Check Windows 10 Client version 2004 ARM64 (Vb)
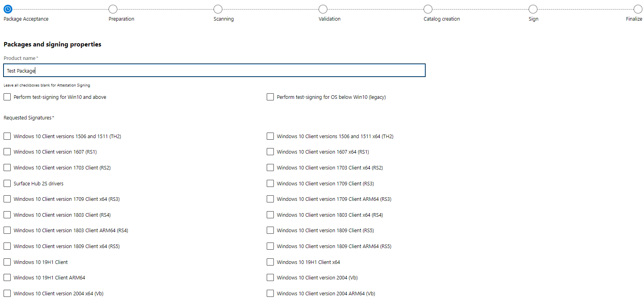The height and width of the screenshot is (308, 644). (270, 293)
